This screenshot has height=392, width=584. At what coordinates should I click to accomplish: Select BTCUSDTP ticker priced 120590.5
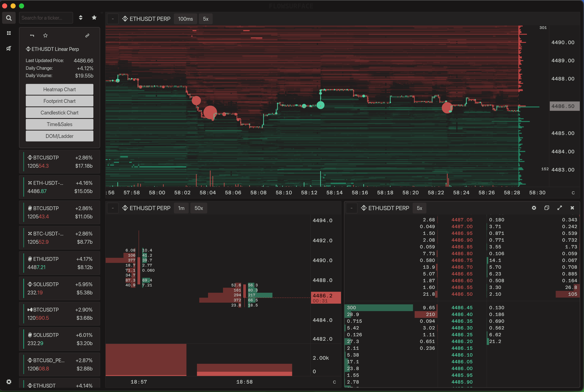pos(60,314)
